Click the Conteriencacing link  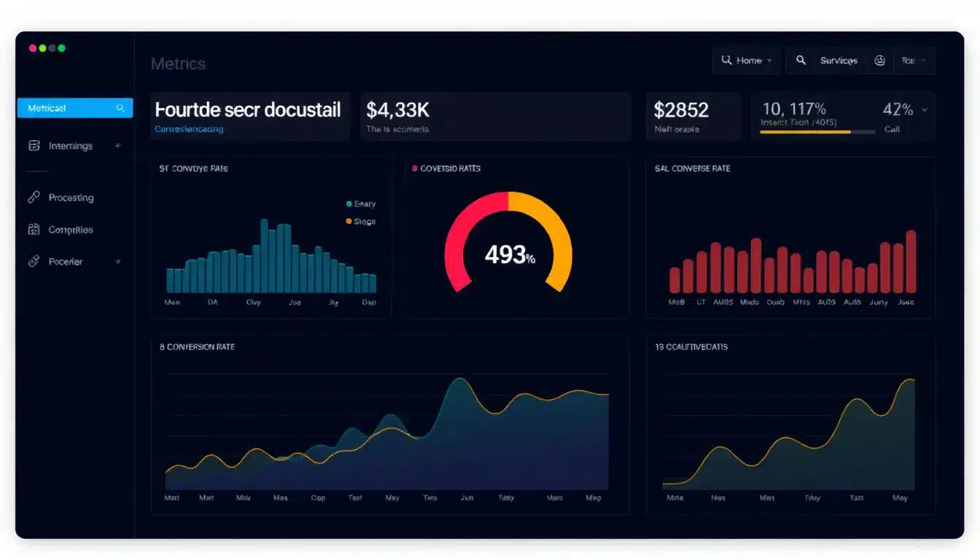188,128
